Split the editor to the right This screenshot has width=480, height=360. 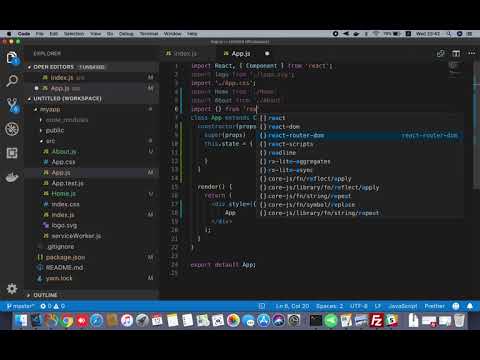click(x=456, y=53)
